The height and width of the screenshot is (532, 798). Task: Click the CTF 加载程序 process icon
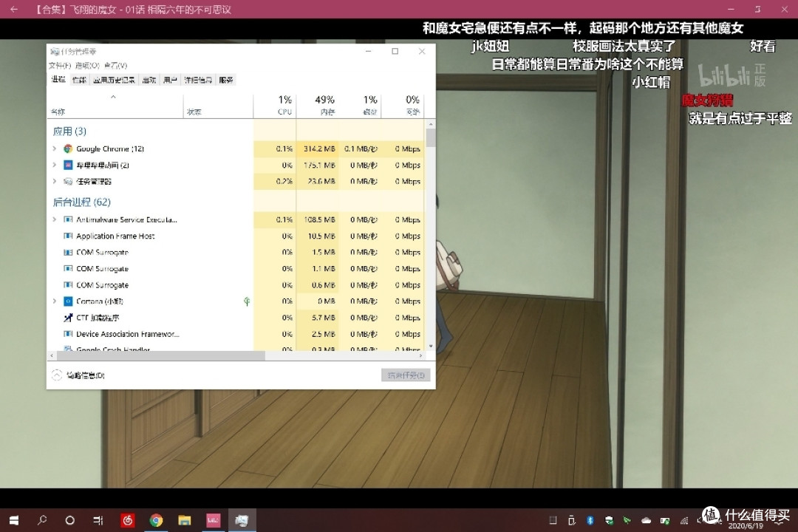(x=68, y=318)
